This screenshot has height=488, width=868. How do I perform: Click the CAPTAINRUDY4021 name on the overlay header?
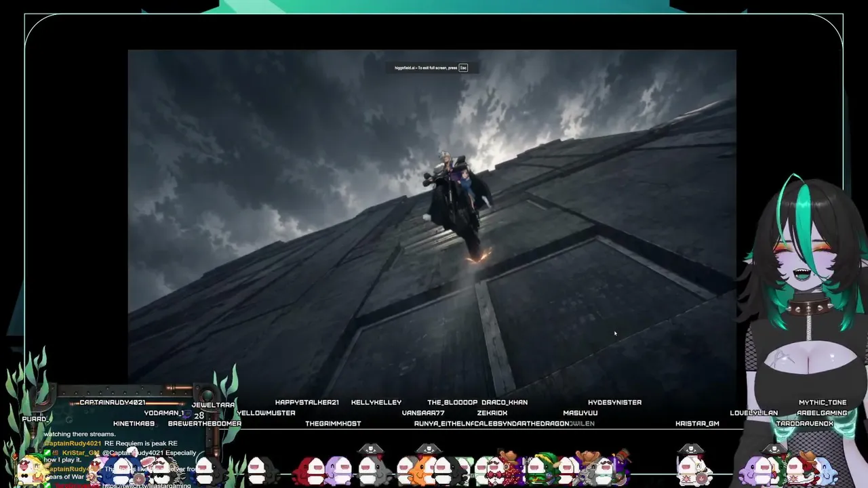pos(113,403)
